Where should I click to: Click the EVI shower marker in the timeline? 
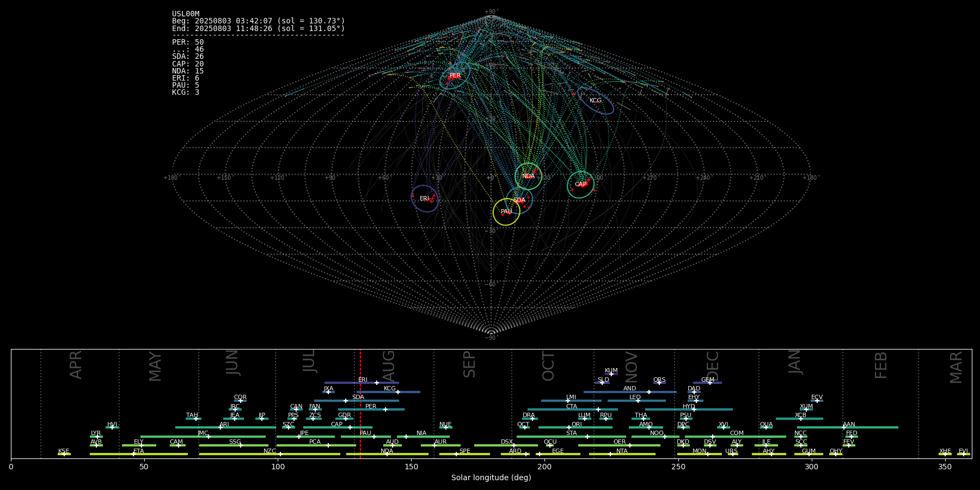tap(964, 454)
